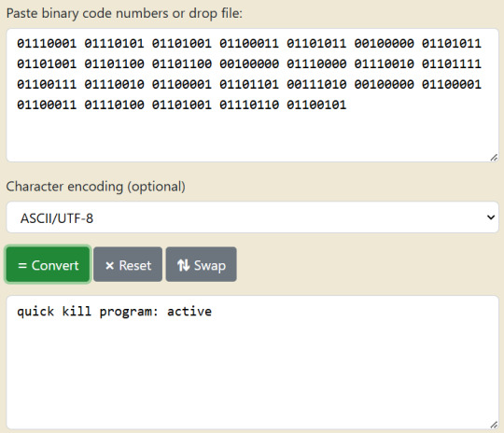Click the "Character encoding (optional)" label
Viewport: 504px width, 433px height.
point(96,187)
